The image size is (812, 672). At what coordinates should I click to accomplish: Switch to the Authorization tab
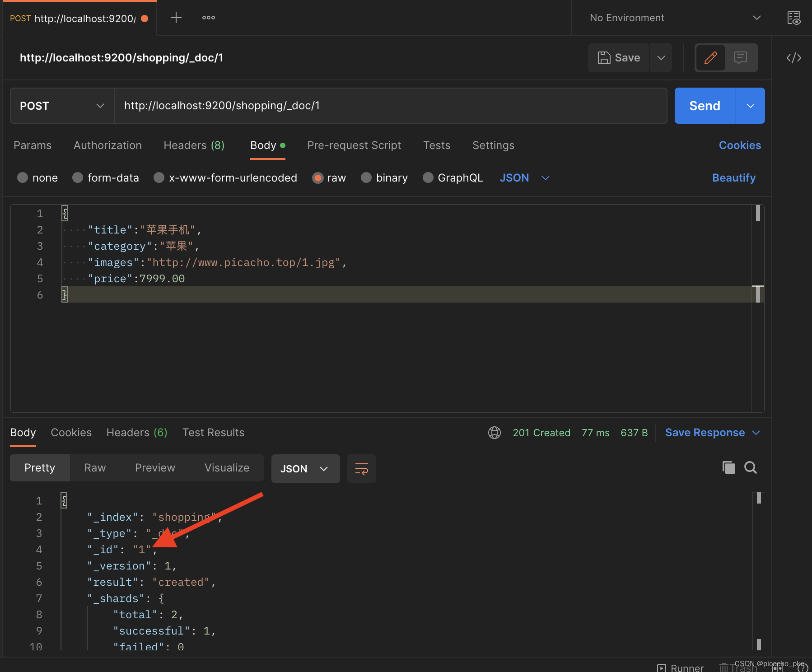tap(107, 145)
